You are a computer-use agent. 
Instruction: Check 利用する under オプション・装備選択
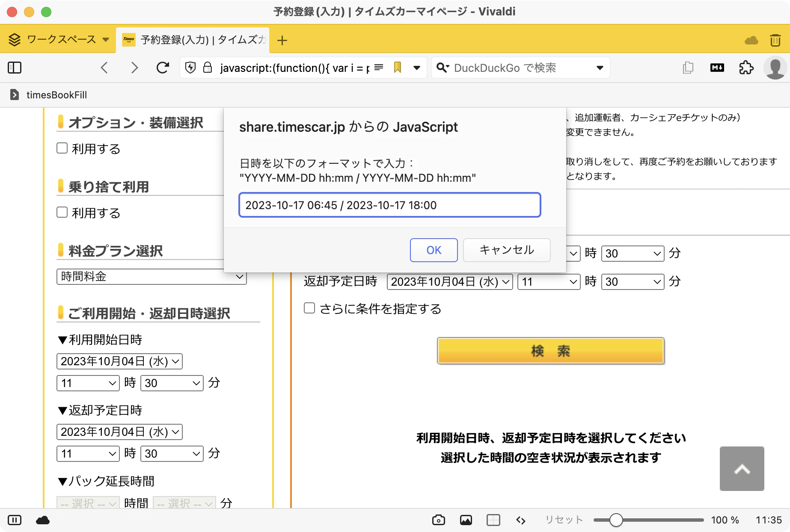[x=62, y=148]
